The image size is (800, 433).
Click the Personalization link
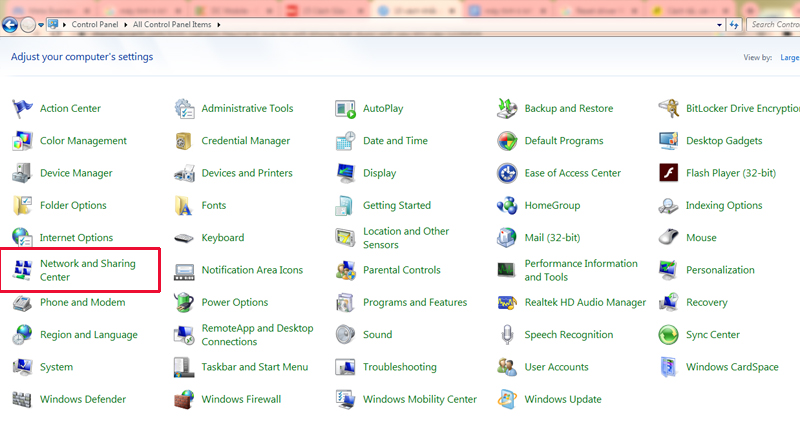pos(720,270)
